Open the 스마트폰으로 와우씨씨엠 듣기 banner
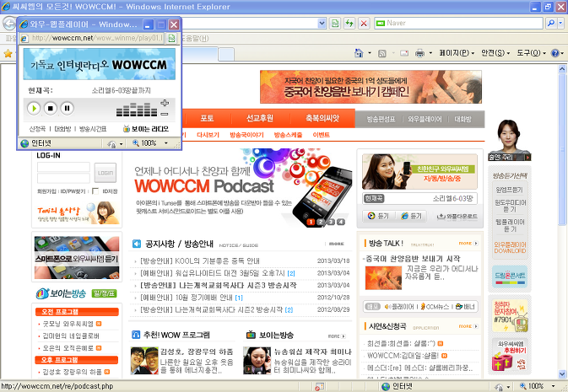This screenshot has width=568, height=392. point(77,257)
